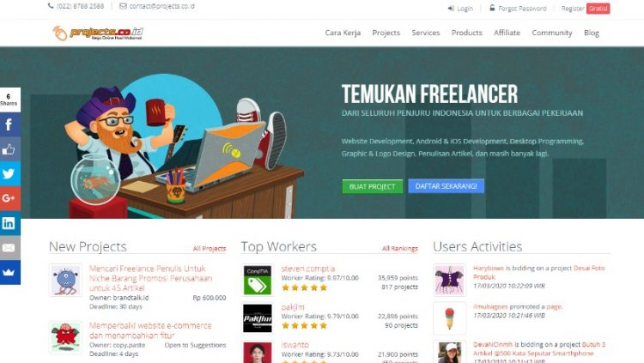Share on Google Plus sidebar icon
The image size is (644, 363).
coord(9,198)
